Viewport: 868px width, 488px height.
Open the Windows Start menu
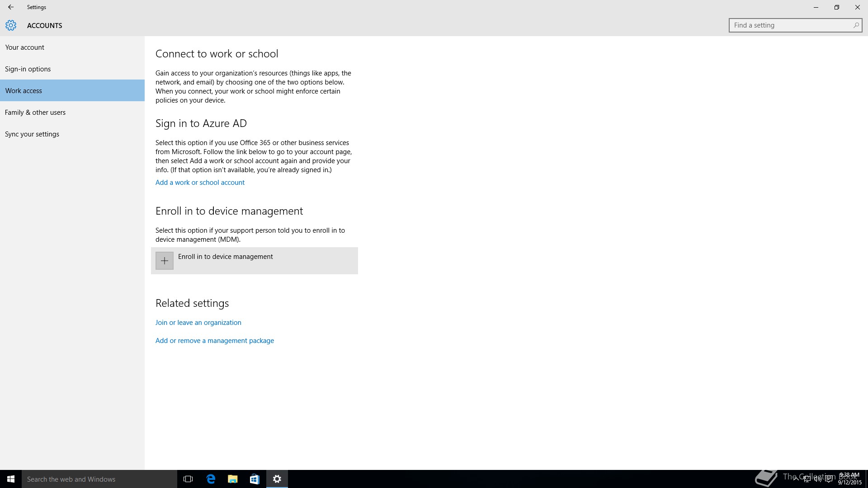11,479
